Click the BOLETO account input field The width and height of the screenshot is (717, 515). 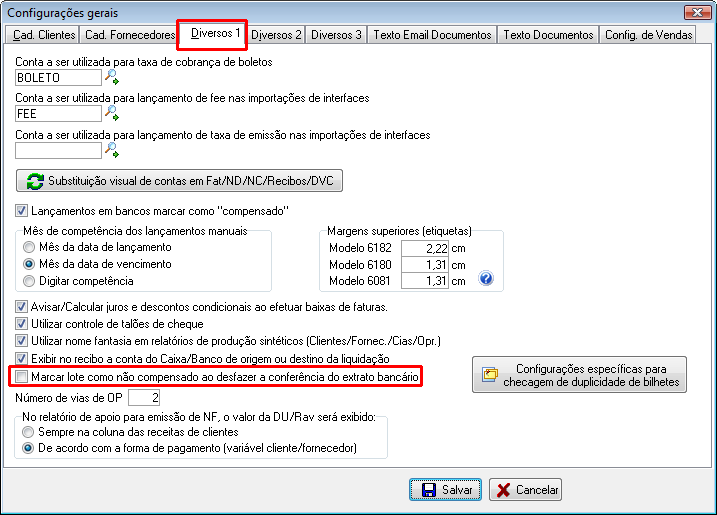(x=59, y=77)
